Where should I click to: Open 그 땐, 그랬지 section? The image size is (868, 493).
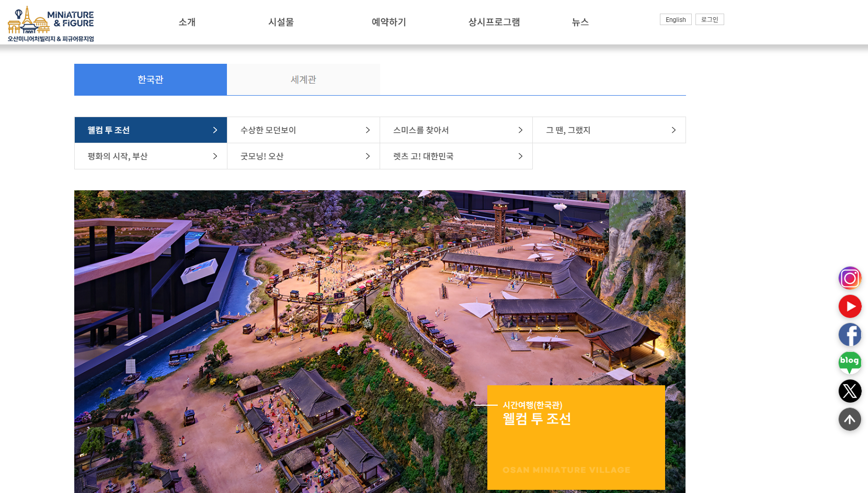(609, 130)
